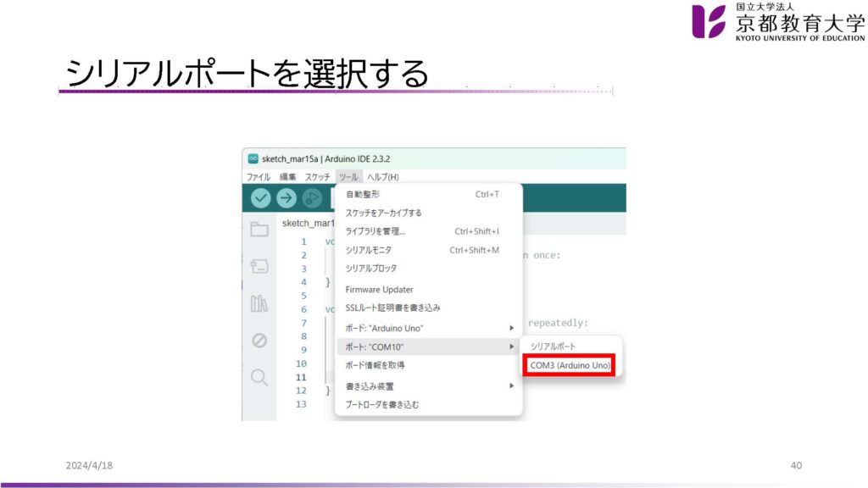Open the Boards Manager sidebar icon
Image resolution: width=868 pixels, height=488 pixels.
tap(259, 266)
